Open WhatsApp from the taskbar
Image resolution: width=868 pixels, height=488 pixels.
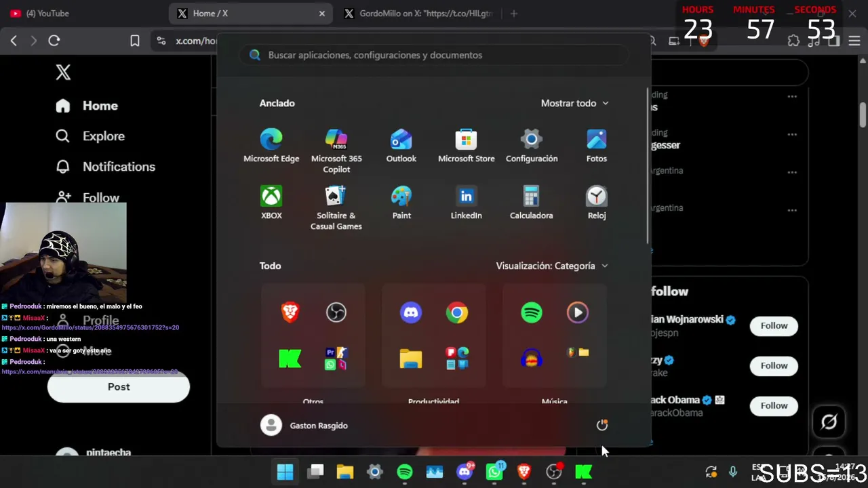click(494, 472)
